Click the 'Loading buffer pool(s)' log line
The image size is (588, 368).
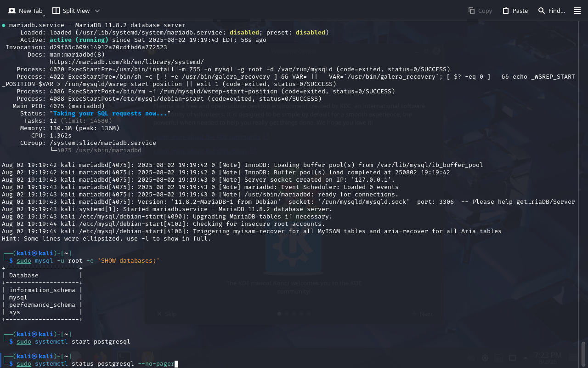click(243, 165)
